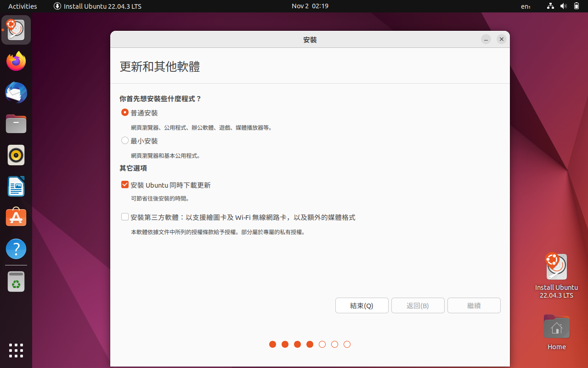Select the 最小安裝 radio option

(140, 141)
